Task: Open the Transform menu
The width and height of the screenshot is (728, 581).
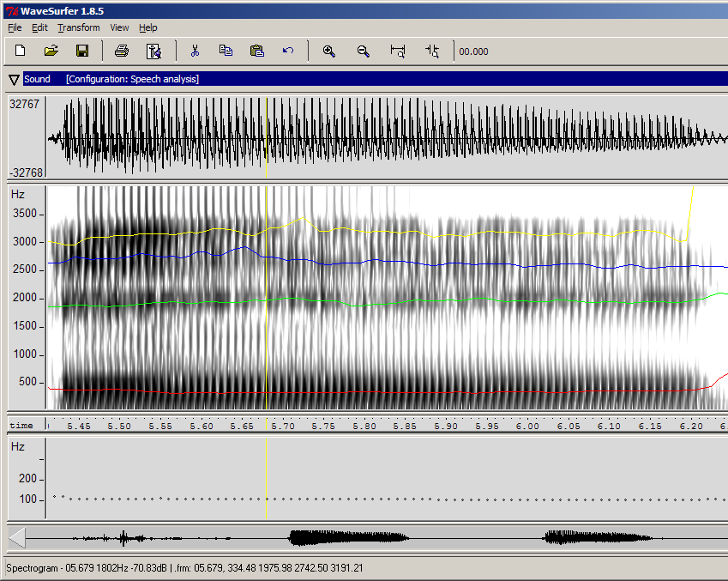Action: (x=79, y=27)
